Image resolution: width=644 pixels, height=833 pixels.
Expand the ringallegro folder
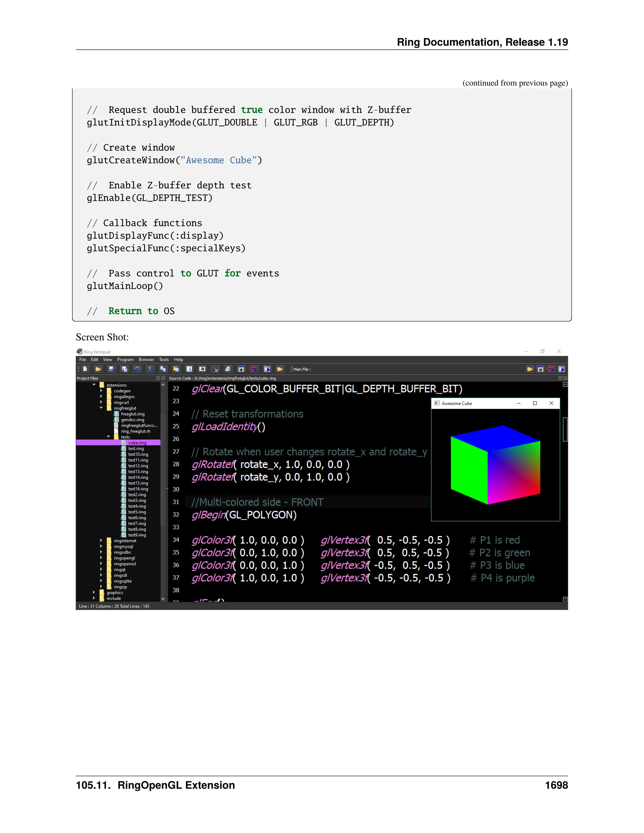[101, 396]
